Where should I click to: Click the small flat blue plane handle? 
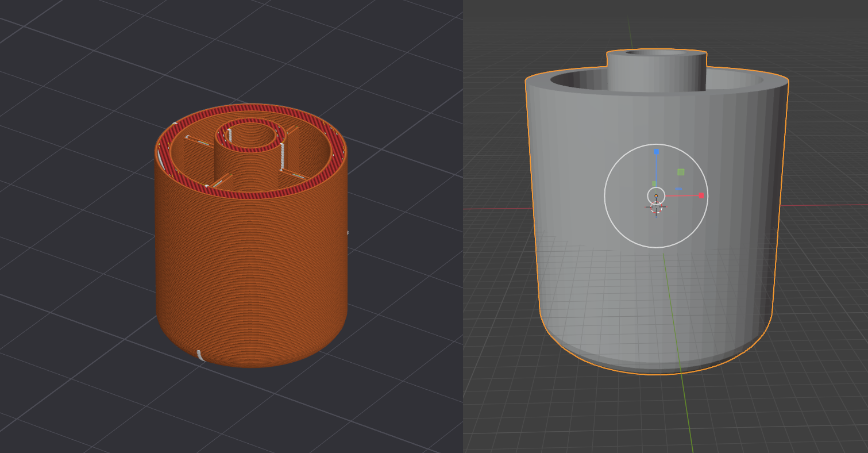[x=678, y=189]
